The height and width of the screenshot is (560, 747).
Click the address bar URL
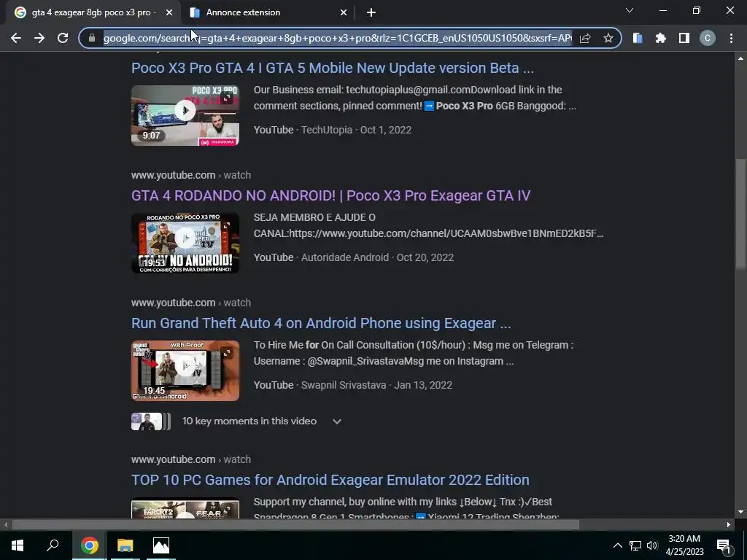coord(337,38)
